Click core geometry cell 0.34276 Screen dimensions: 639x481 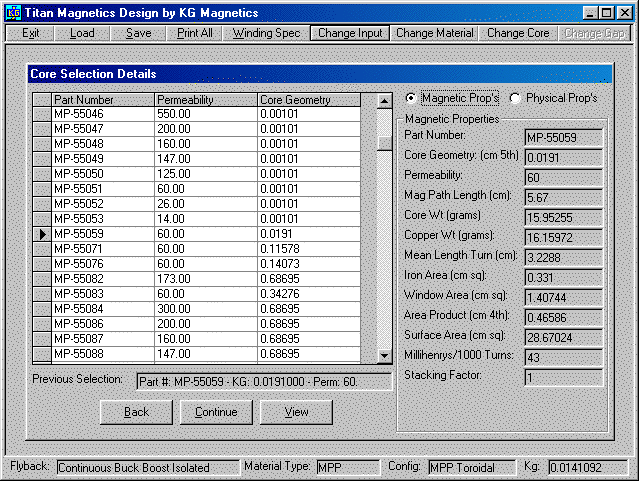[309, 294]
